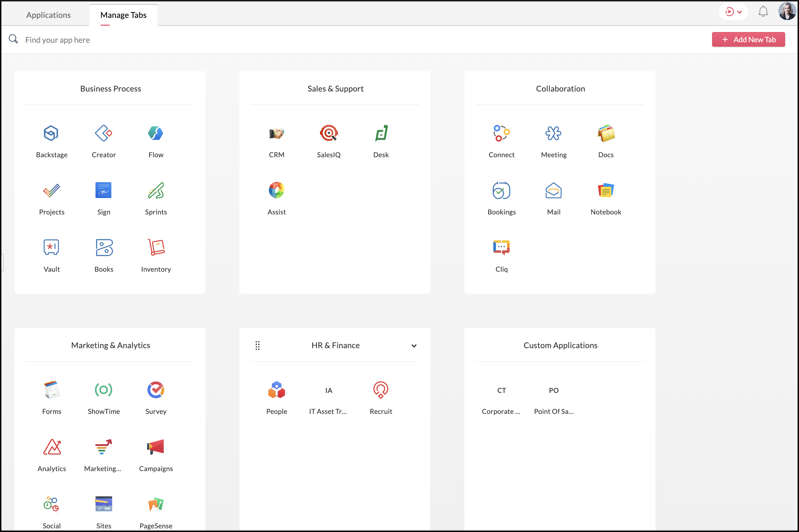Select the Manage Tabs tab
This screenshot has width=799, height=532.
point(123,15)
